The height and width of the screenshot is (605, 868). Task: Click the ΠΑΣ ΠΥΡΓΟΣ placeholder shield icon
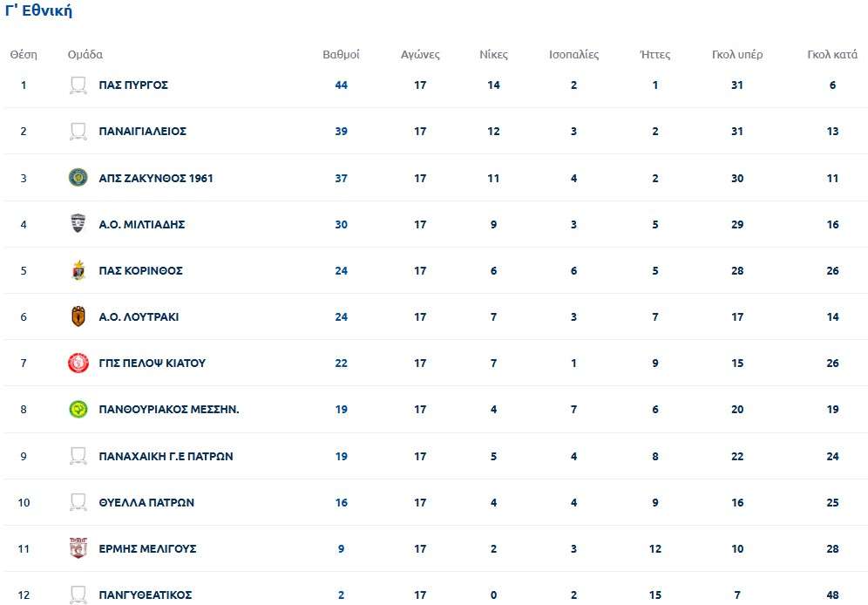coord(78,85)
